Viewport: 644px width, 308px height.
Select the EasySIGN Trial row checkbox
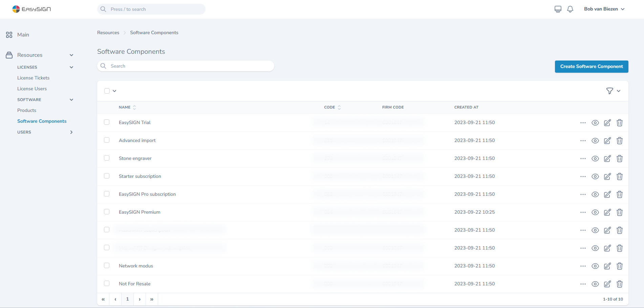[107, 122]
